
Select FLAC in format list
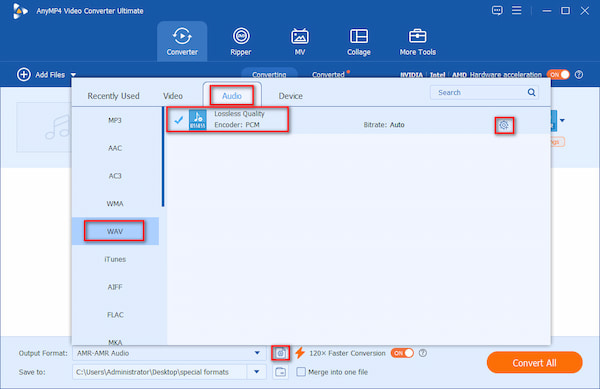115,315
